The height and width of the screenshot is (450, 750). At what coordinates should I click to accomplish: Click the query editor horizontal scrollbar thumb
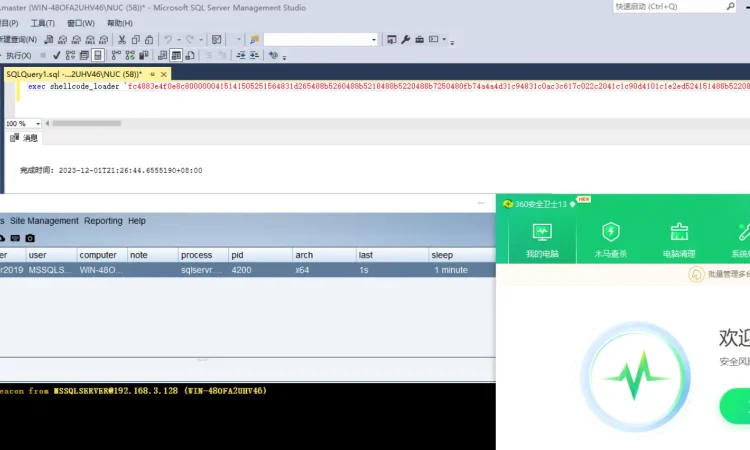point(87,123)
